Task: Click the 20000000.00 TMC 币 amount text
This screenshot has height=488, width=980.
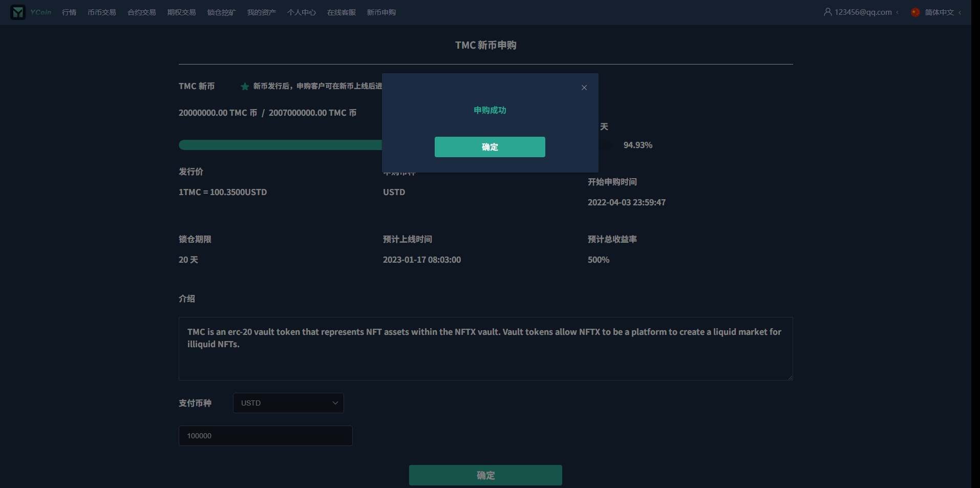Action: [218, 113]
